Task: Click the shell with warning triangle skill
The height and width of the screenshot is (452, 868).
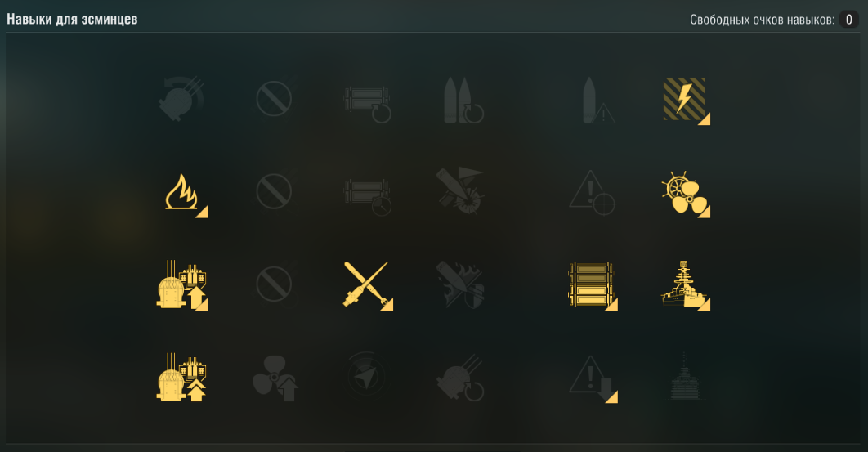Action: point(597,101)
